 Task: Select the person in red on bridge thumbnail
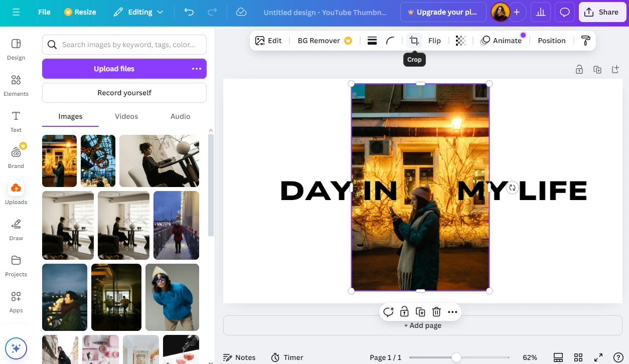click(x=176, y=225)
